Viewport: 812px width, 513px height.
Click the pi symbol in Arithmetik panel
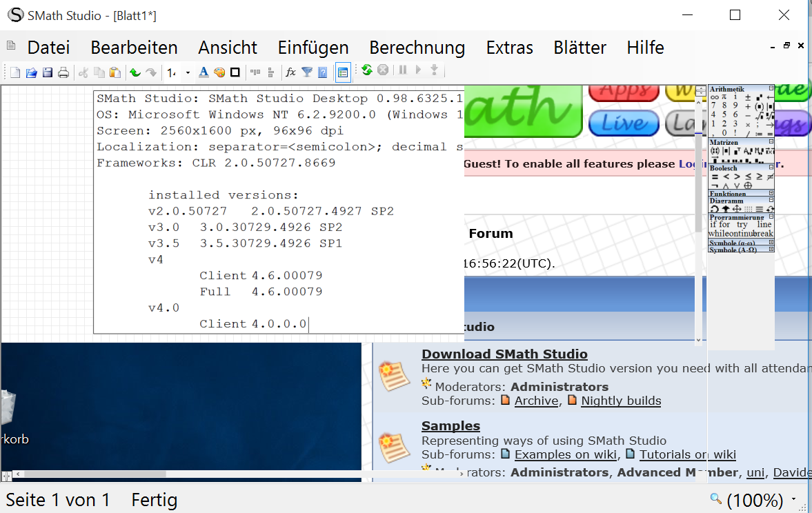pyautogui.click(x=724, y=97)
